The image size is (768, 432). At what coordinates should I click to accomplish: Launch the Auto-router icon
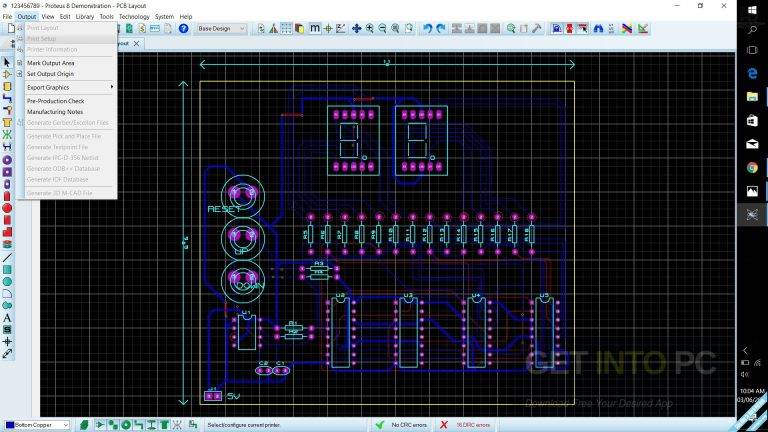click(x=627, y=28)
